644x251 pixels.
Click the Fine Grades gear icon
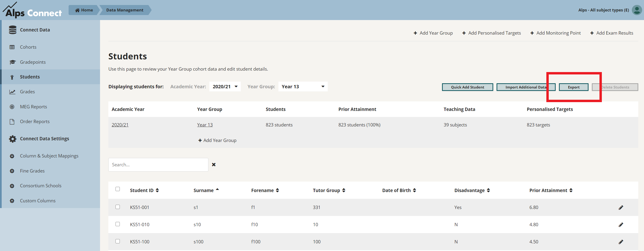(12, 171)
